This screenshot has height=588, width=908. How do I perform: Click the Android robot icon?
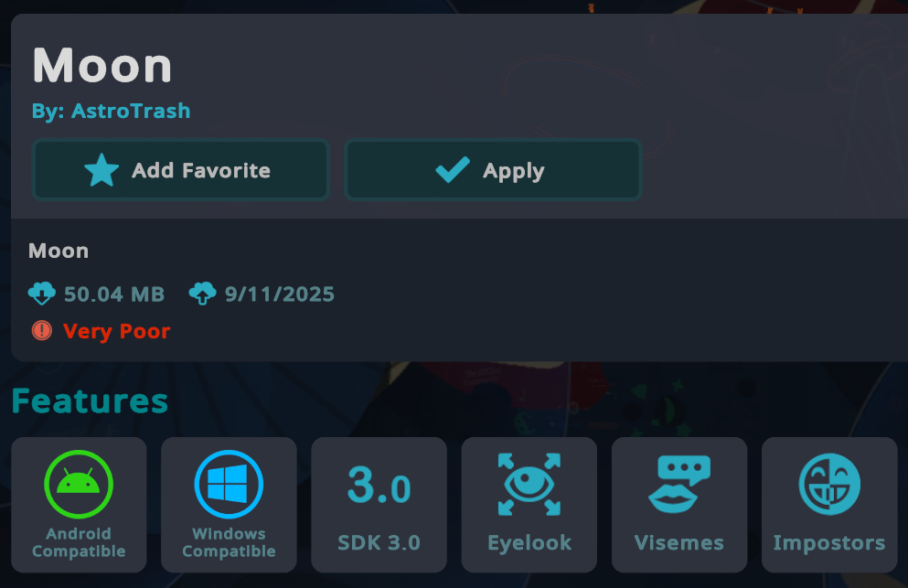(x=79, y=484)
